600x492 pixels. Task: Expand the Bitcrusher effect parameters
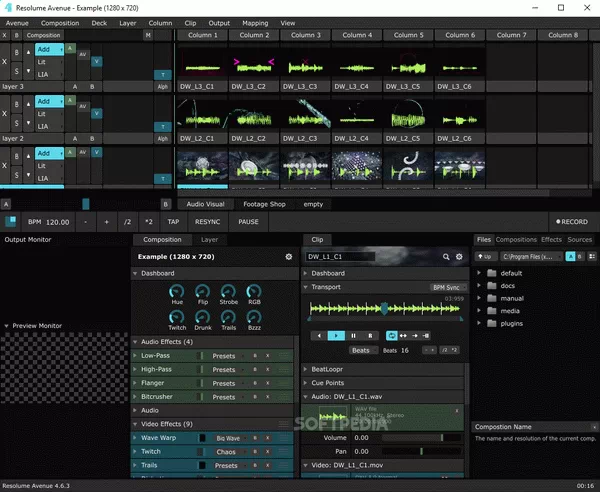[x=135, y=397]
